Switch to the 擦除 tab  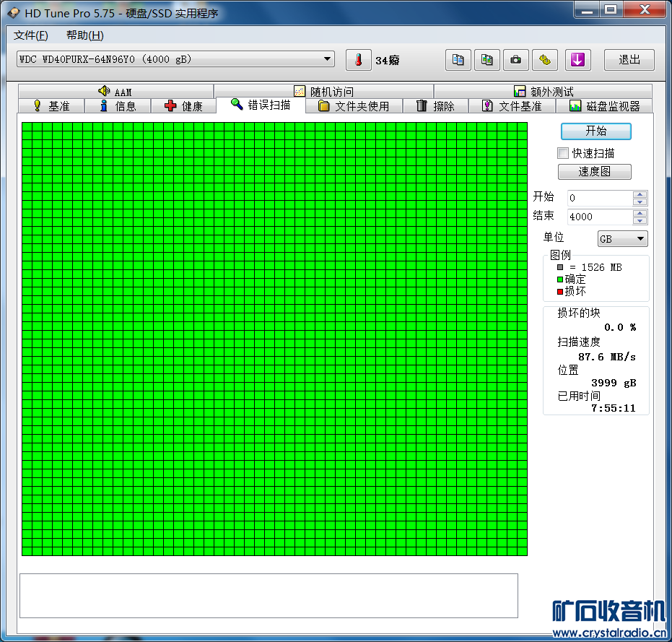(x=435, y=106)
